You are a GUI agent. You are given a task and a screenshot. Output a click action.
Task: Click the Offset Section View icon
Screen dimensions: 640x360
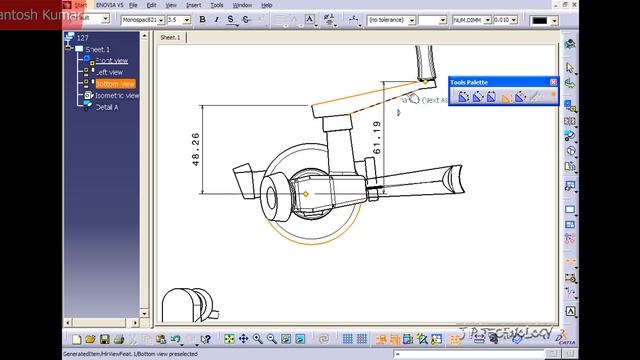pyautogui.click(x=570, y=121)
